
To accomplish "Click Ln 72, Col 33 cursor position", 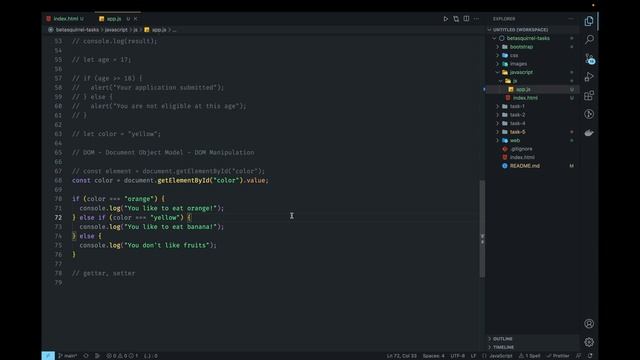I will click(402, 356).
